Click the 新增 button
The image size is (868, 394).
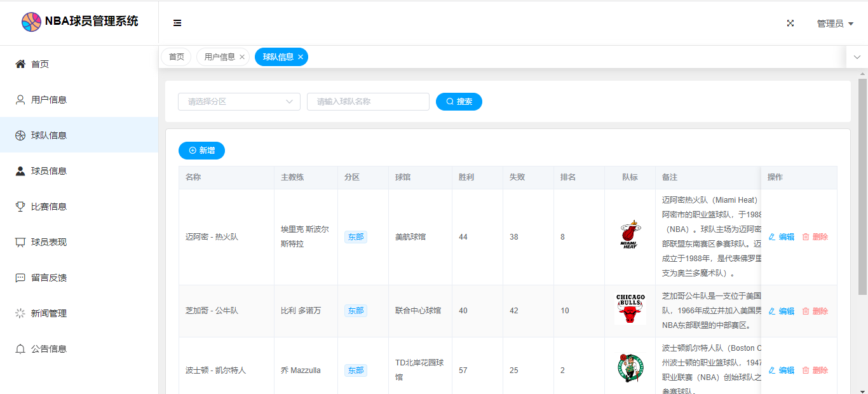(x=201, y=151)
